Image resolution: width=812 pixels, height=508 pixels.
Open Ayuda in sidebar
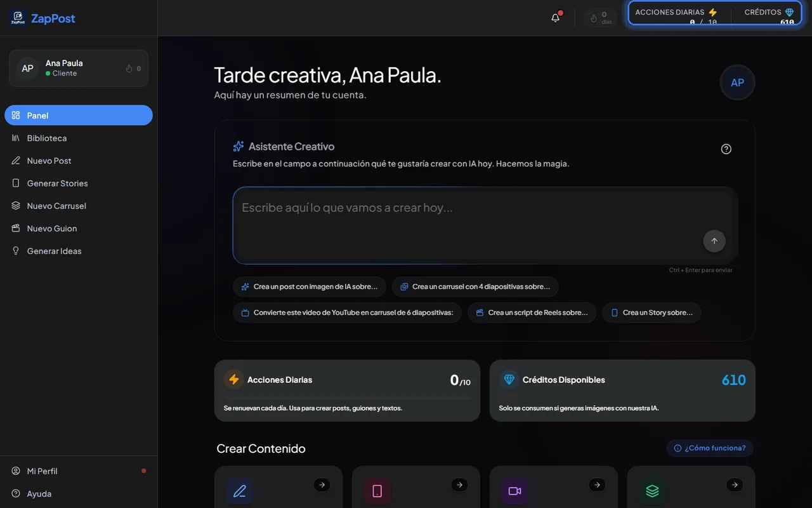(79, 493)
